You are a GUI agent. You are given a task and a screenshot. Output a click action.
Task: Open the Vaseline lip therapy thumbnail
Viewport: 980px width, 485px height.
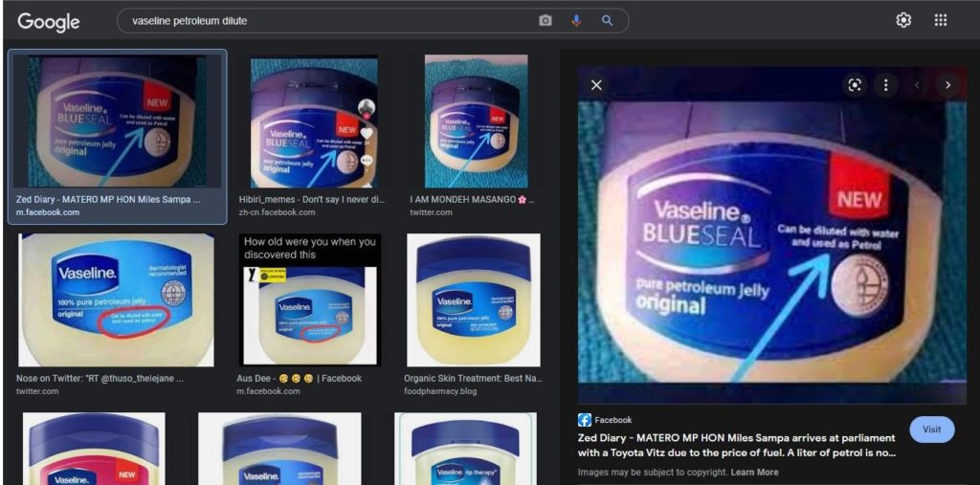(465, 449)
